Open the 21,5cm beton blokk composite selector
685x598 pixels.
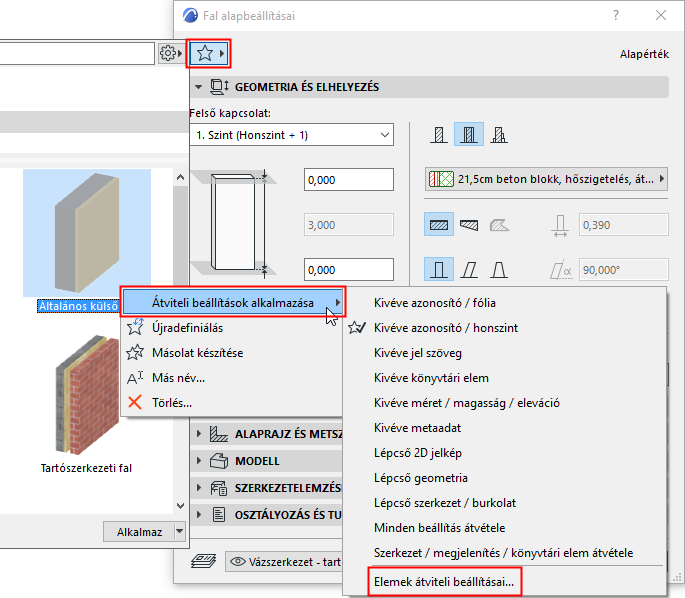coord(546,179)
